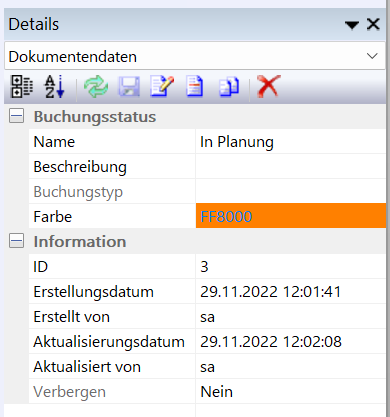Click the Categorized view icon
390x417 pixels.
coord(22,87)
